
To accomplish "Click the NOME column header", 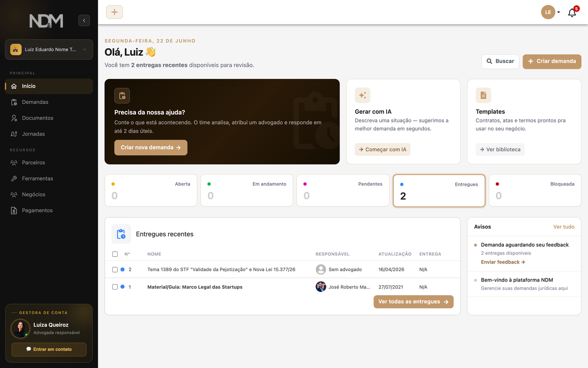I will pyautogui.click(x=154, y=254).
